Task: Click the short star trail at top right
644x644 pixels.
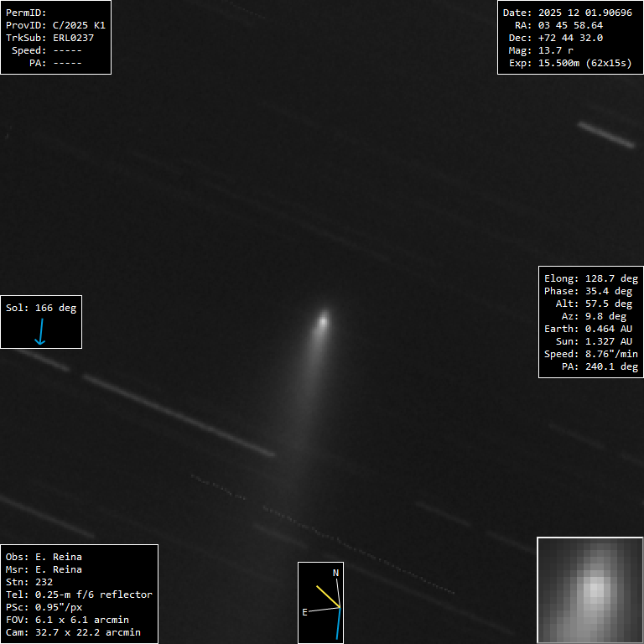Action: click(606, 134)
